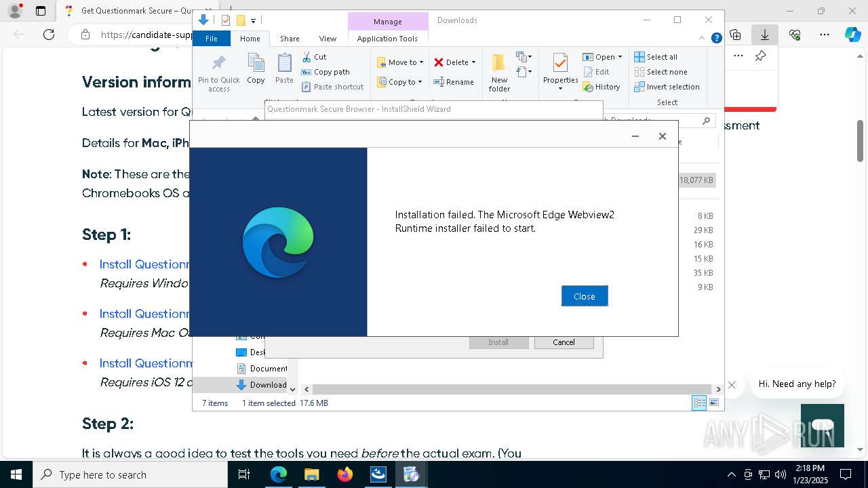Create a New folder
This screenshot has width=868, height=488.
click(499, 73)
